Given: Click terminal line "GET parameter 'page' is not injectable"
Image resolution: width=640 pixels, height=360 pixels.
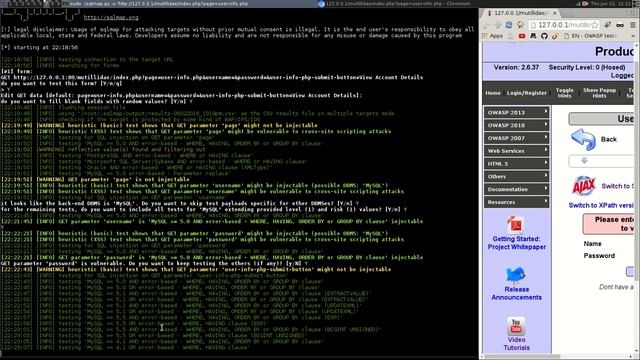Looking at the screenshot, I should click(95, 179).
